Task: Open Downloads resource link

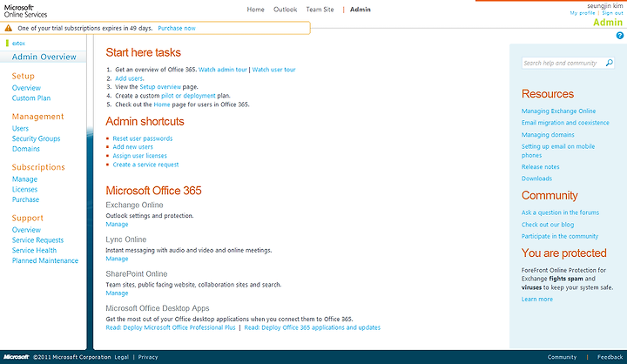Action: coord(536,179)
